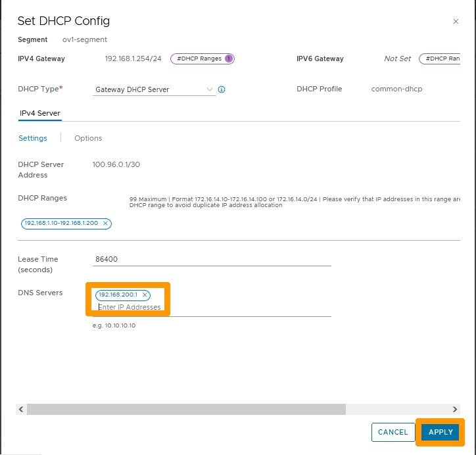Open the Options sub-tab

coord(88,138)
